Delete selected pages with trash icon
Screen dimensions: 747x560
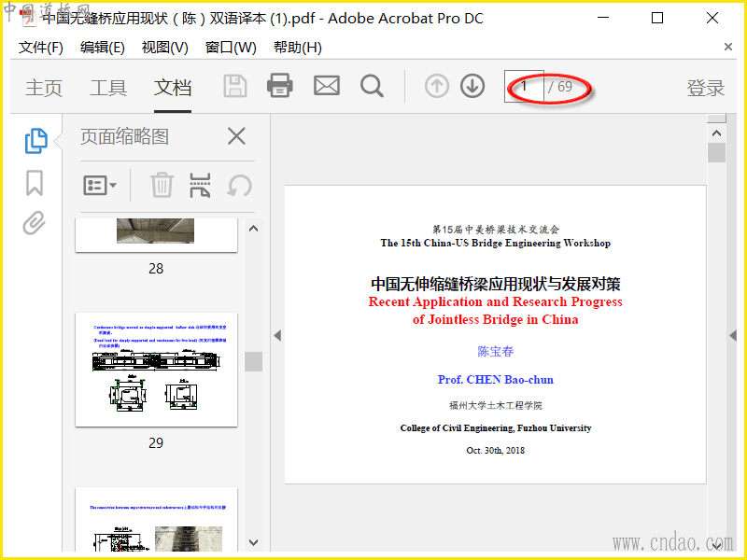coord(162,185)
